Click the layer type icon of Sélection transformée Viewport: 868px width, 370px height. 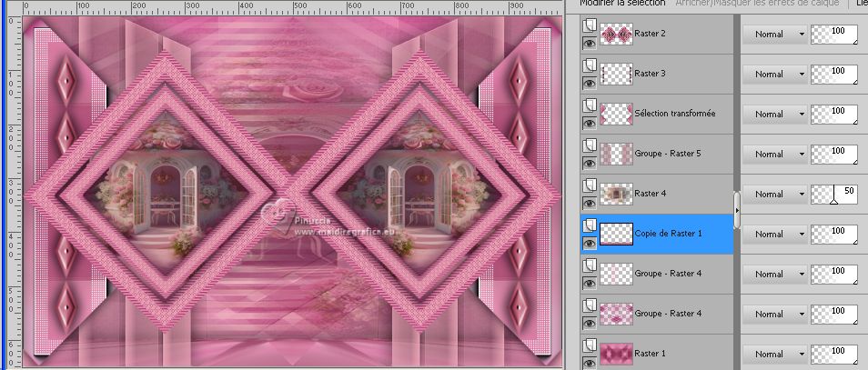click(590, 105)
